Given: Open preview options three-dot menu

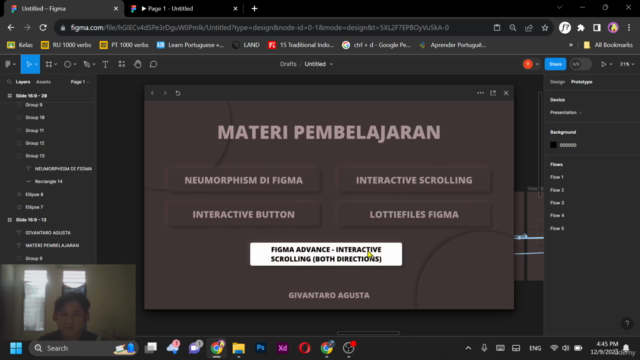Looking at the screenshot, I should pos(480,93).
